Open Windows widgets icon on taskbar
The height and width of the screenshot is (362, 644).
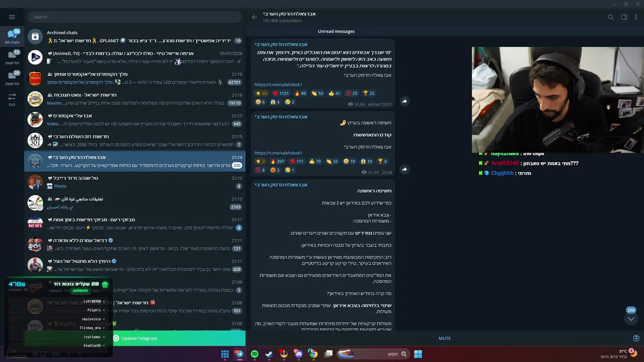click(x=225, y=354)
